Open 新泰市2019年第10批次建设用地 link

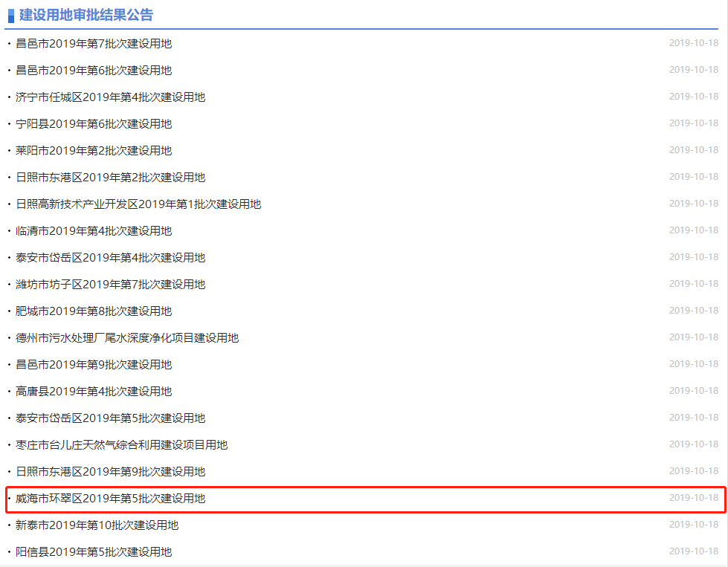tap(97, 525)
